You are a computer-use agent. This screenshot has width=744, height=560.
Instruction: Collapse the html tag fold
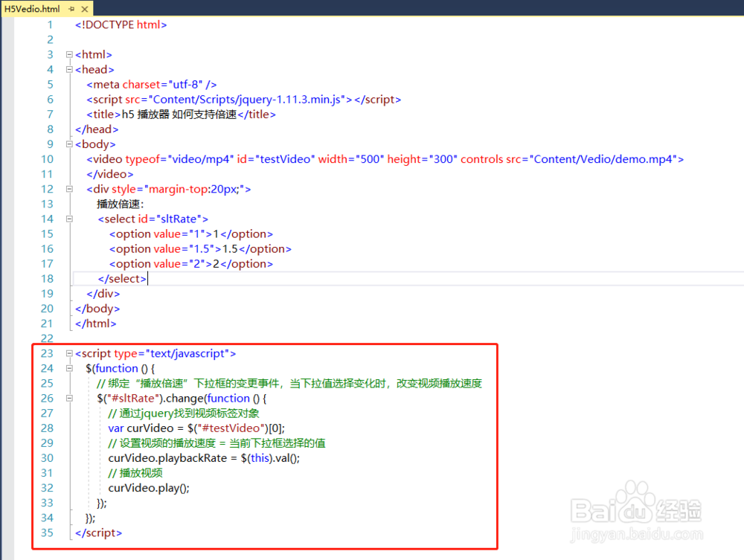pyautogui.click(x=69, y=54)
